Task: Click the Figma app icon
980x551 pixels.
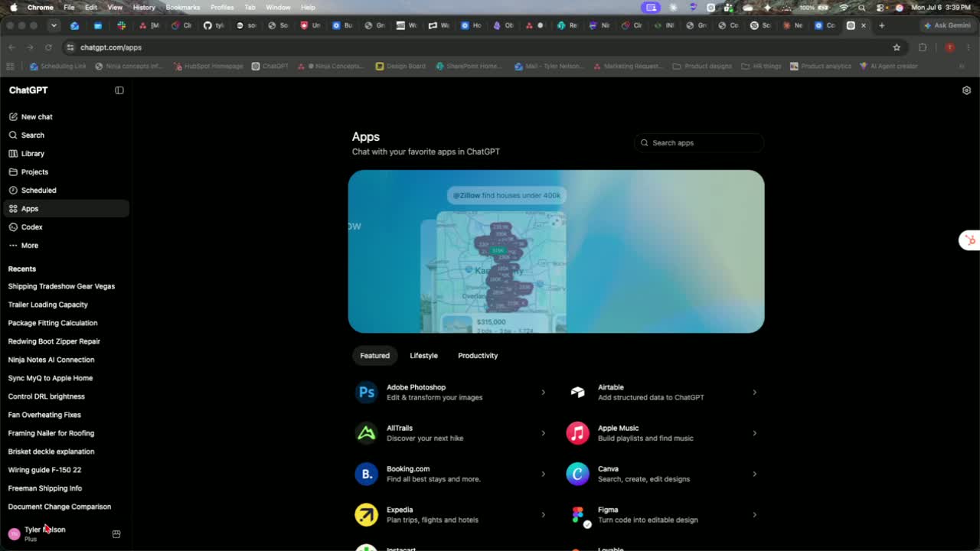Action: tap(578, 515)
